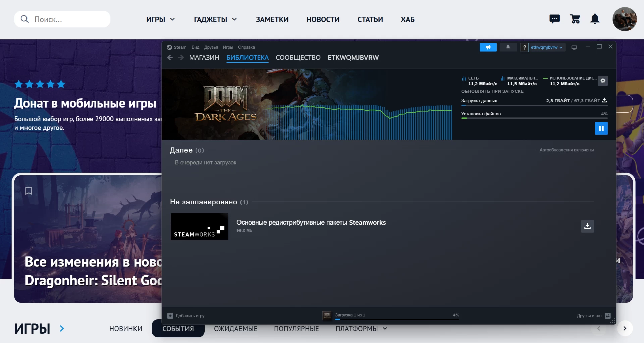Open Steam notifications bell
Screen dimensions: 644x343
(x=508, y=47)
